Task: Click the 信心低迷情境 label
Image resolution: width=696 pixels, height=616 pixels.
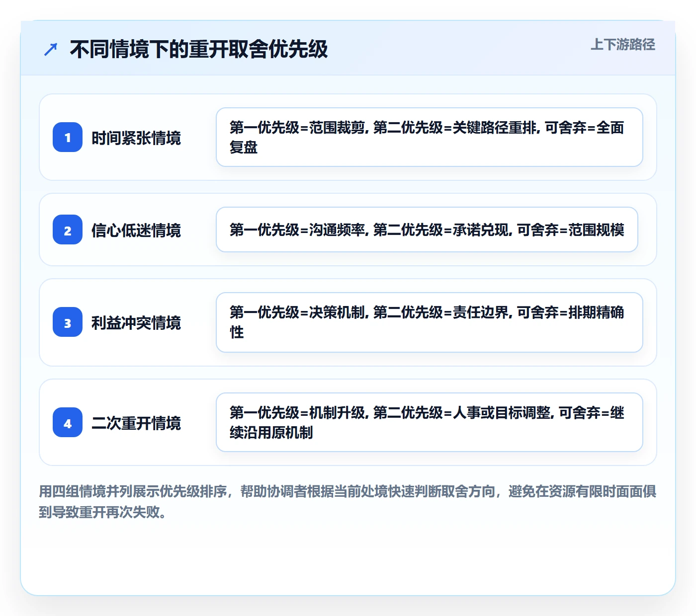Action: click(x=136, y=230)
